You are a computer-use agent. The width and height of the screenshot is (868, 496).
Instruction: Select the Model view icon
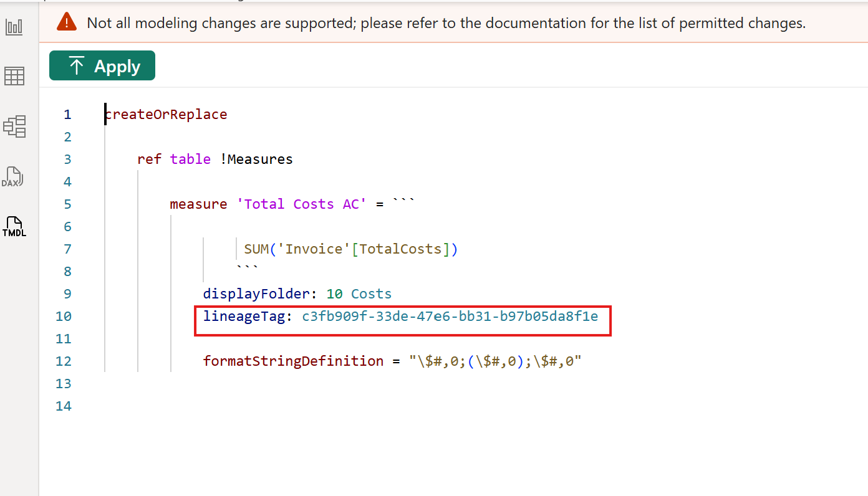click(14, 126)
